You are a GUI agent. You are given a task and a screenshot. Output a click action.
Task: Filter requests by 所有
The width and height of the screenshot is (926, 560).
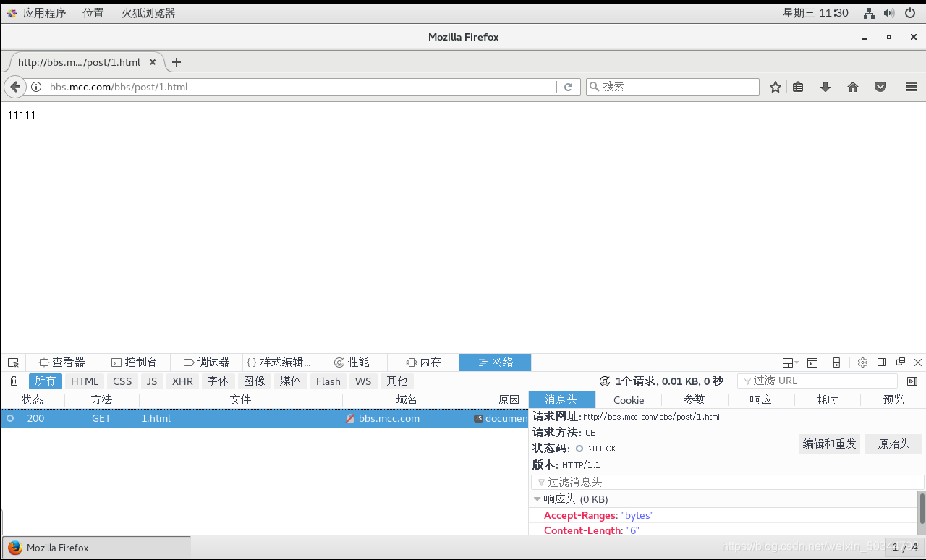[45, 381]
